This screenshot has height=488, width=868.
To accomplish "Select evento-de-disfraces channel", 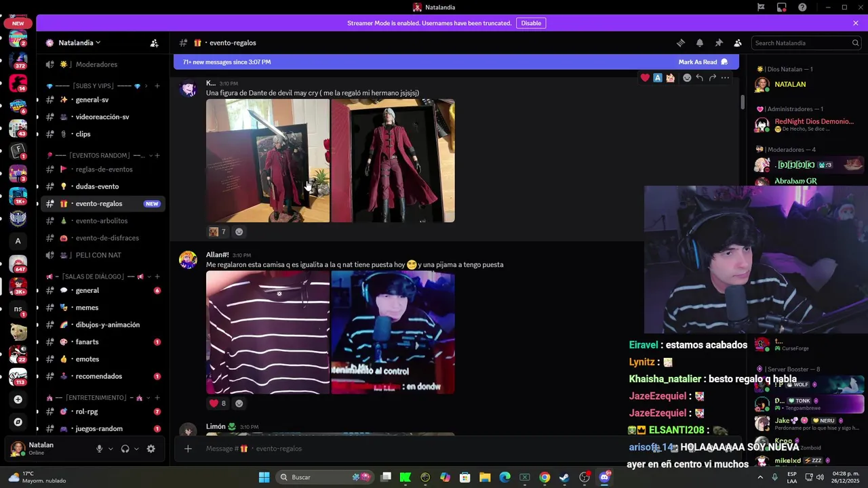I will [102, 238].
